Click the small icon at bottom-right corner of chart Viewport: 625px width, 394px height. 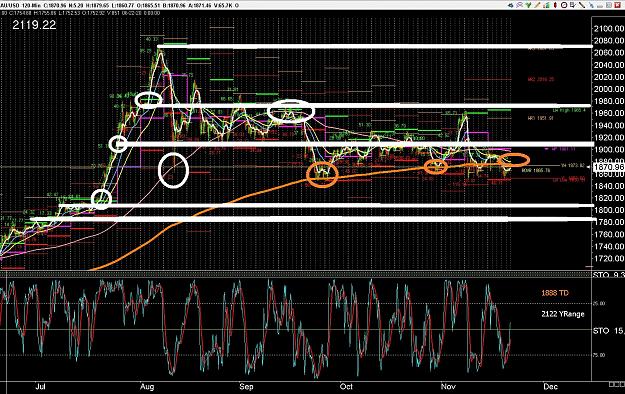(617, 384)
